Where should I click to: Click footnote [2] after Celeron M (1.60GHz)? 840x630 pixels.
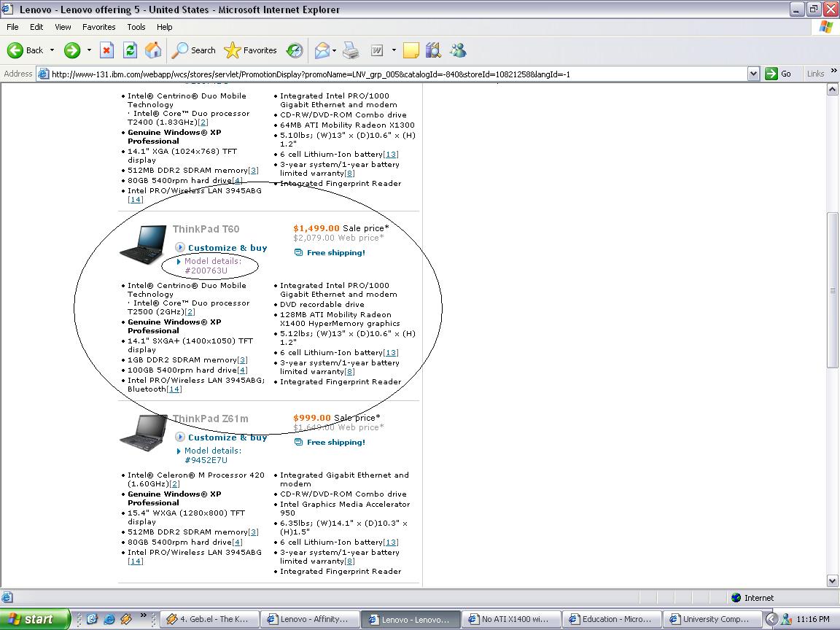pos(175,483)
